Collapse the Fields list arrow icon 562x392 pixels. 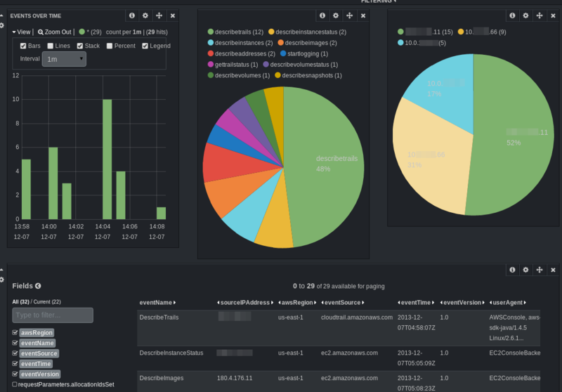coord(38,286)
